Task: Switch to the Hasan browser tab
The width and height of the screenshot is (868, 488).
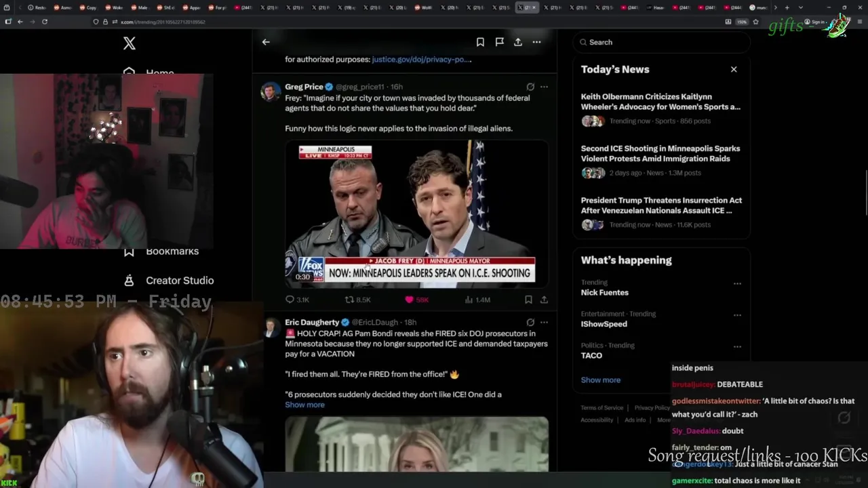Action: pos(655,7)
